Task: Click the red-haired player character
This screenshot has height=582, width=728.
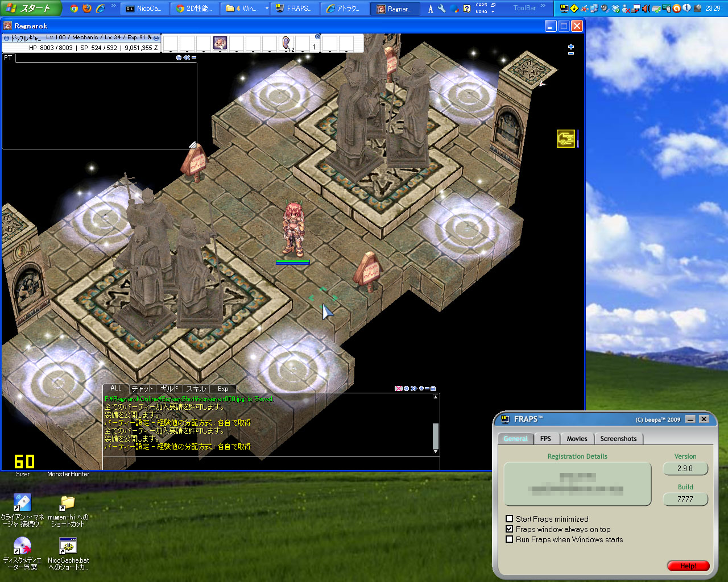Action: pyautogui.click(x=293, y=228)
